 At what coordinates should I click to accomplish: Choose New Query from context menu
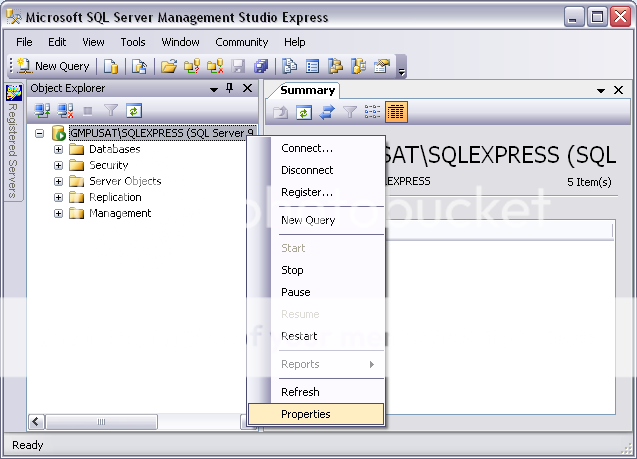tap(316, 220)
